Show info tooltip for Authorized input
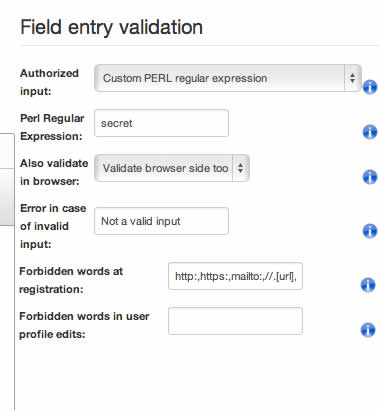Screen dimensions: 379x410 click(370, 87)
